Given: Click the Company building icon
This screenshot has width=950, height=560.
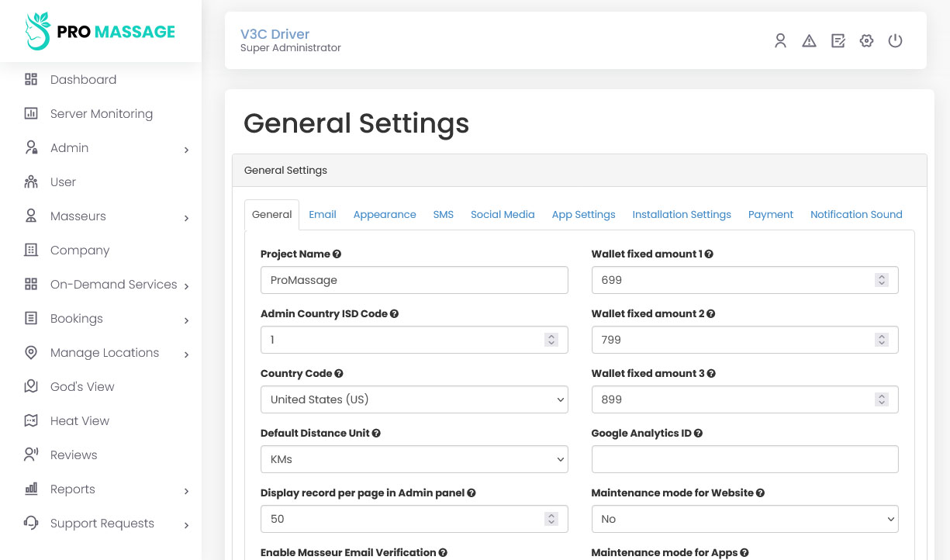Looking at the screenshot, I should click(x=31, y=250).
